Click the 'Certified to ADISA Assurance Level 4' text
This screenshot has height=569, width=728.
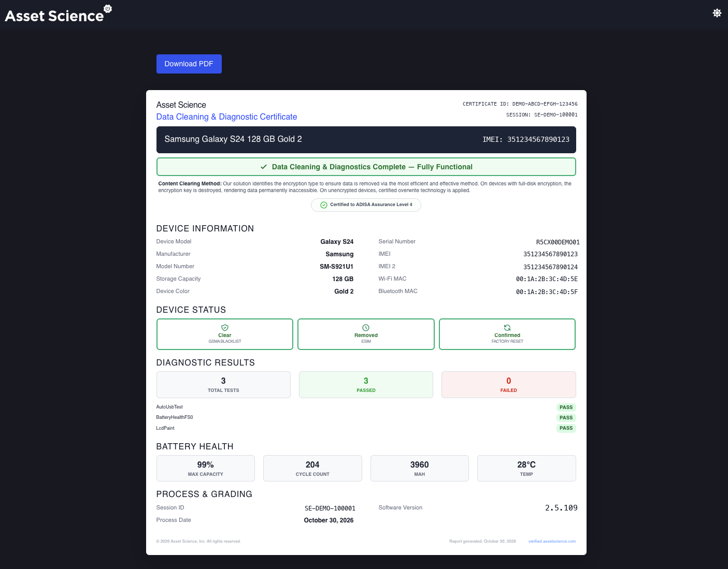372,205
